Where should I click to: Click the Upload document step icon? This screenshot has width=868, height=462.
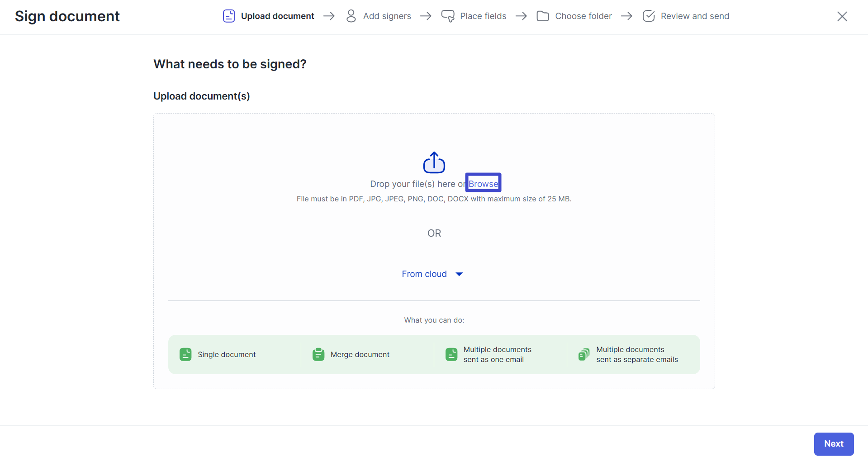(x=229, y=16)
